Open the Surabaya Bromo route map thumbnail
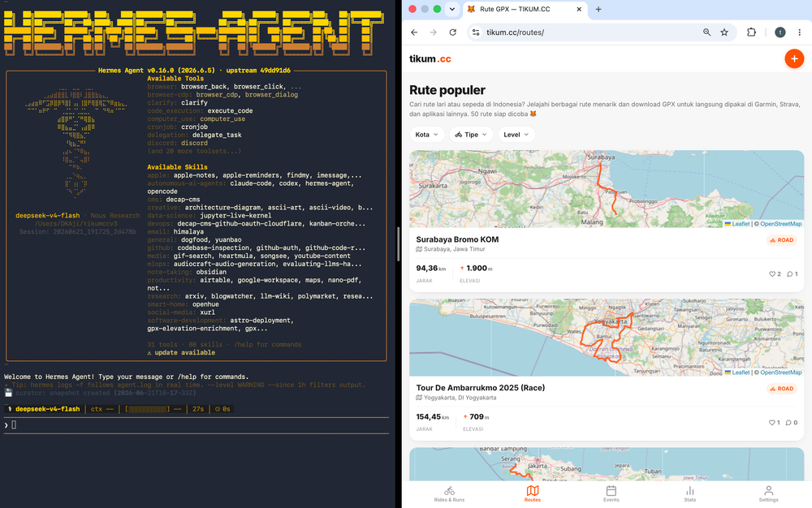This screenshot has width=812, height=508. pos(607,189)
